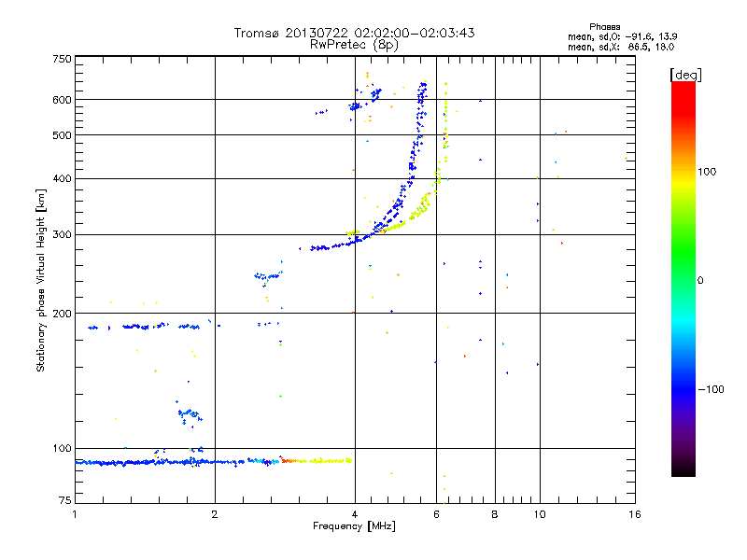
Task: Click the 'Frequency [MHz]' axis label
Action: [354, 526]
